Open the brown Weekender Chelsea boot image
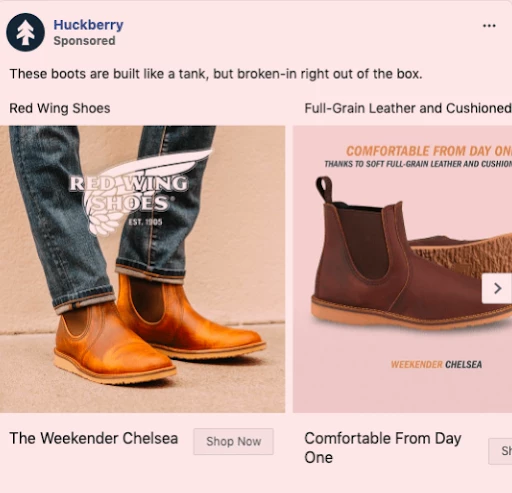The width and height of the screenshot is (512, 493). point(402,269)
